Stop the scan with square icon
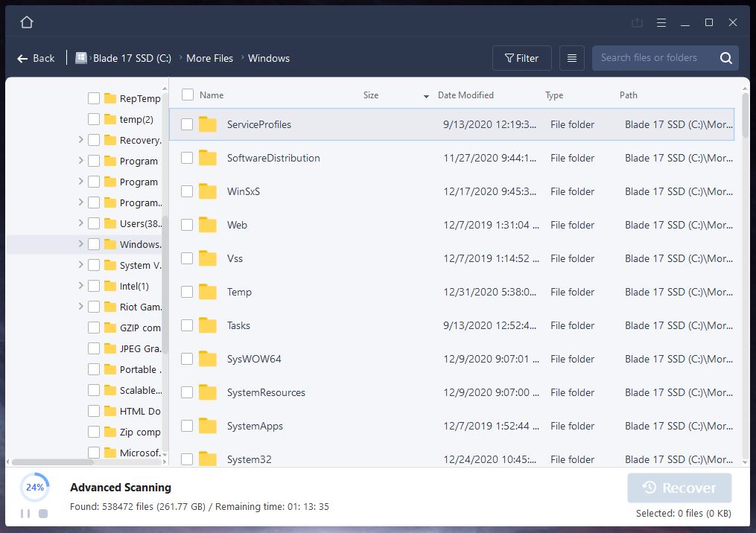The width and height of the screenshot is (756, 533). 43,514
